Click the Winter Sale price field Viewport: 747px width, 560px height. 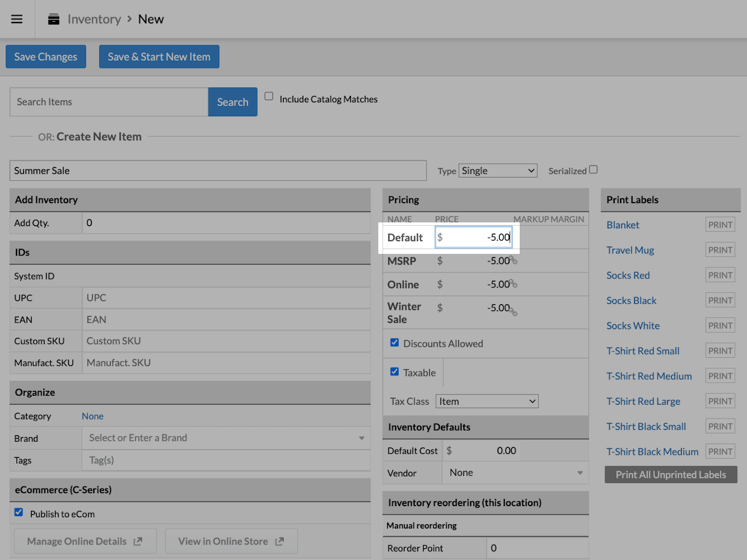click(x=473, y=308)
